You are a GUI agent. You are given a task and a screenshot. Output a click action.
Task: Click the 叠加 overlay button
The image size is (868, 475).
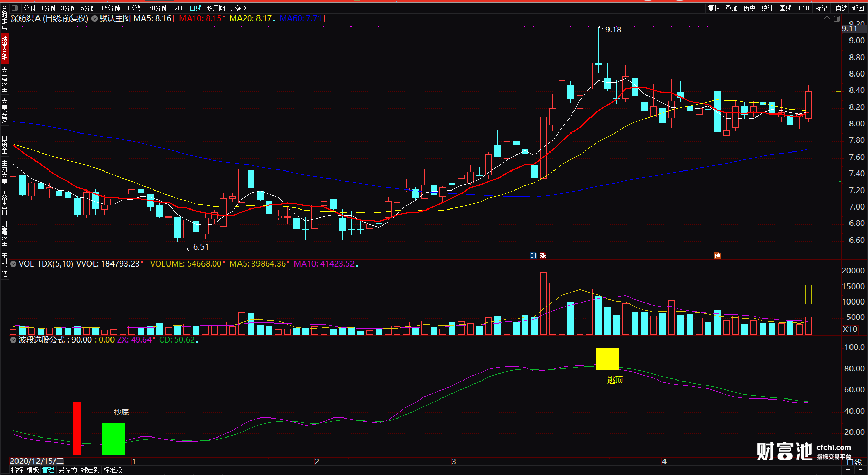pos(732,8)
